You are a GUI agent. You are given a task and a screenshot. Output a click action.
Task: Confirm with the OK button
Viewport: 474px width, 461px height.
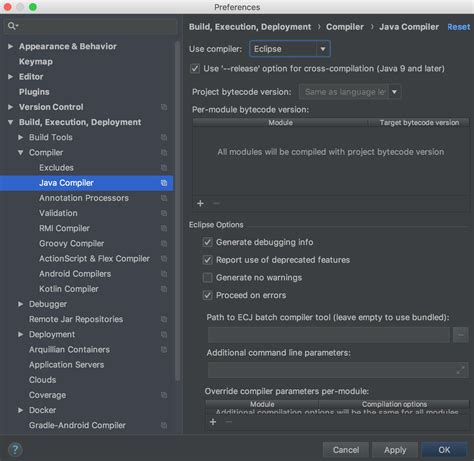click(444, 450)
